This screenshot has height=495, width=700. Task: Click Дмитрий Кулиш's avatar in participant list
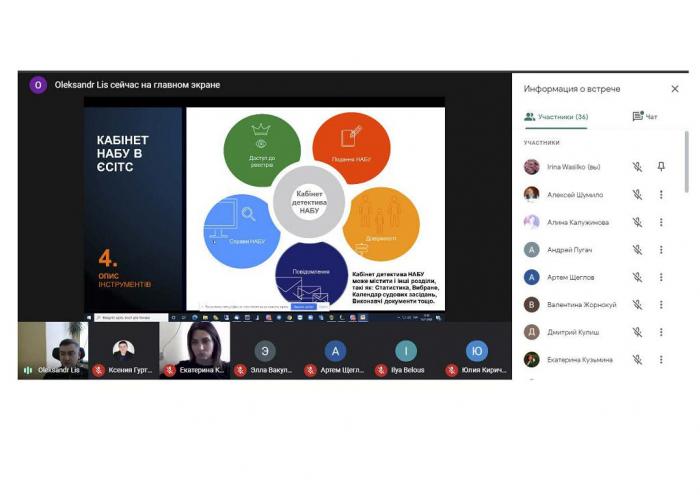532,332
